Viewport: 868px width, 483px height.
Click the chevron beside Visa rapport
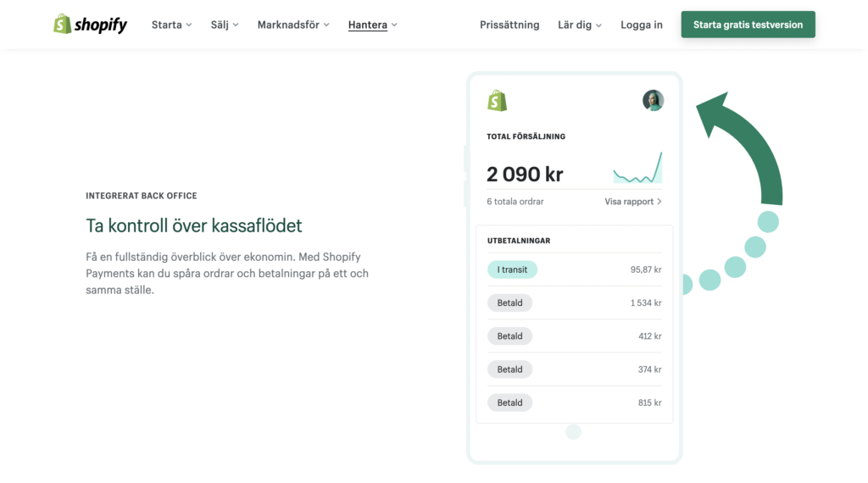[x=659, y=202]
